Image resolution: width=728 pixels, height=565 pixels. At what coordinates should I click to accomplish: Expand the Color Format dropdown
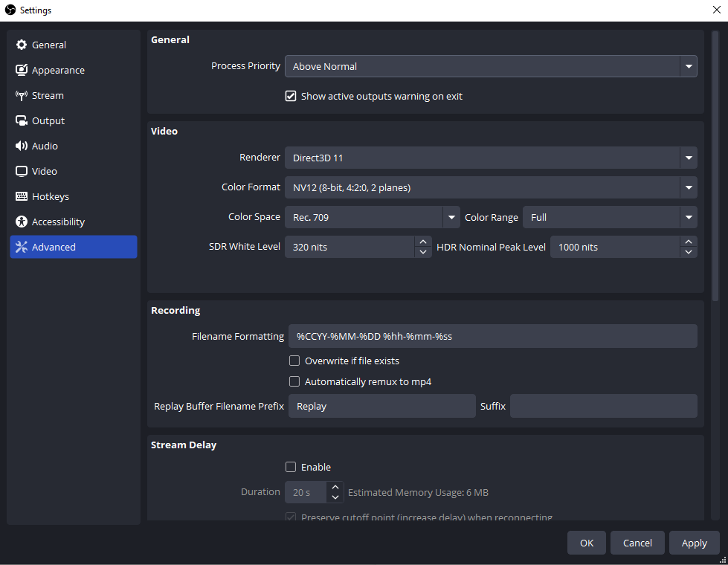click(689, 187)
